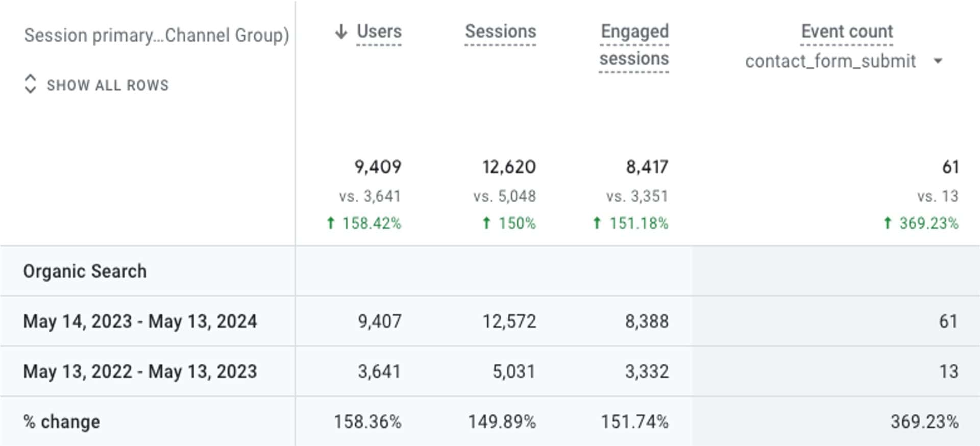Select the contact_form_submit event selector text

(x=830, y=61)
